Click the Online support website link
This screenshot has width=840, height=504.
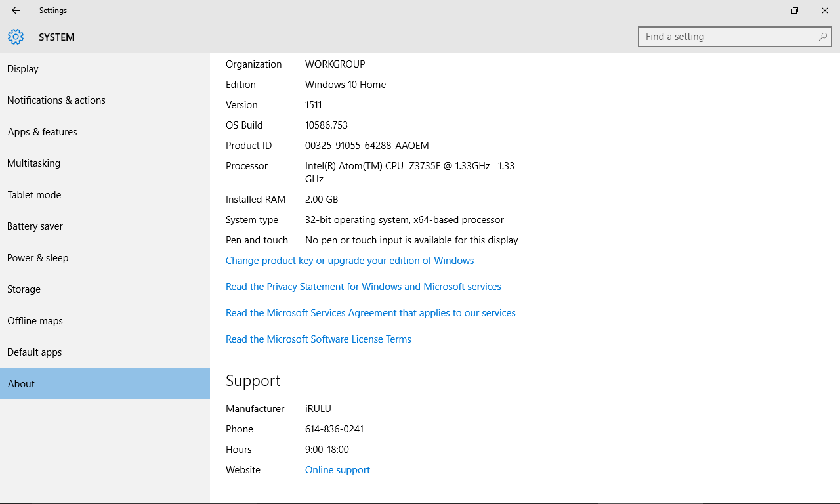337,470
